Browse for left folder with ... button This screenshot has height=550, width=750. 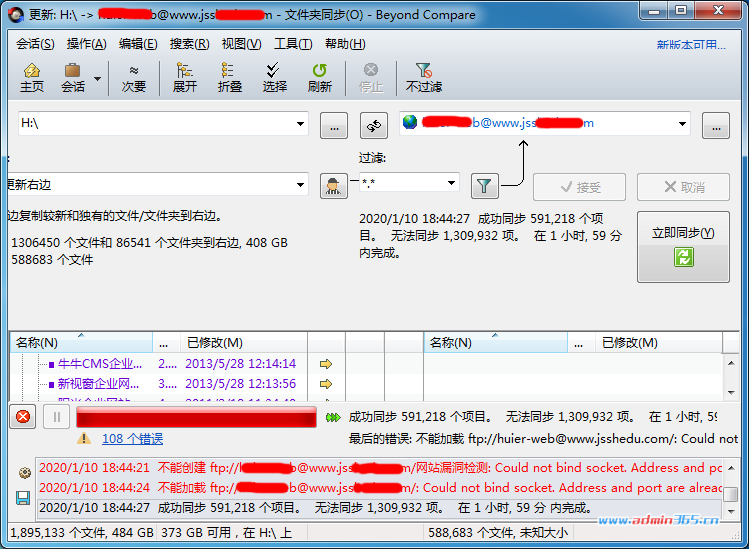click(x=334, y=125)
